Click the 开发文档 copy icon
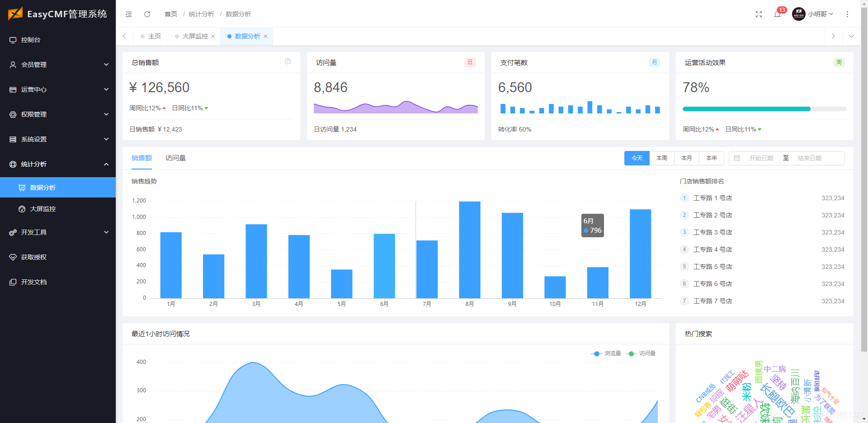The width and height of the screenshot is (868, 423). (13, 282)
